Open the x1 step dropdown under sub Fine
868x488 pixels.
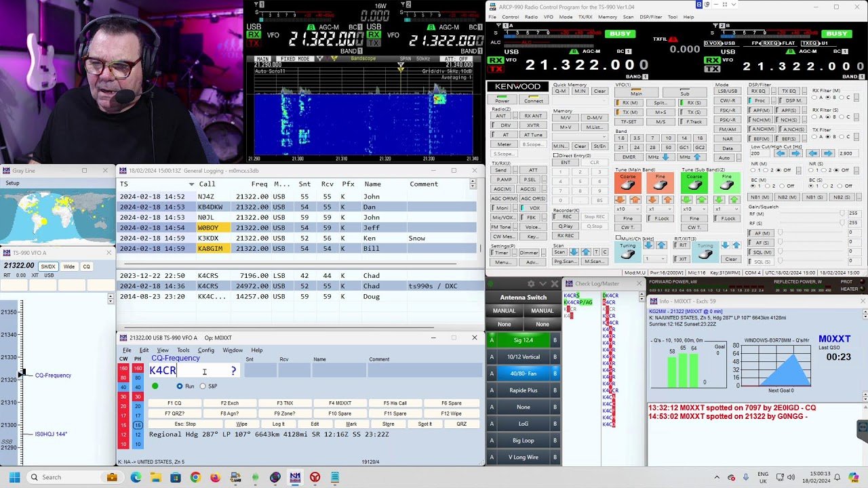727,209
